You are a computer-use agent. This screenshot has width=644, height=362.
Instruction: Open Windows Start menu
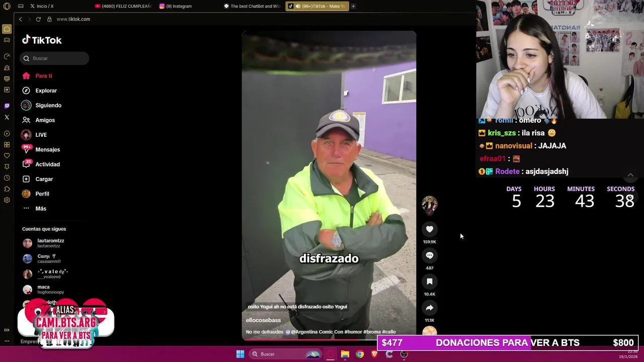(240, 354)
